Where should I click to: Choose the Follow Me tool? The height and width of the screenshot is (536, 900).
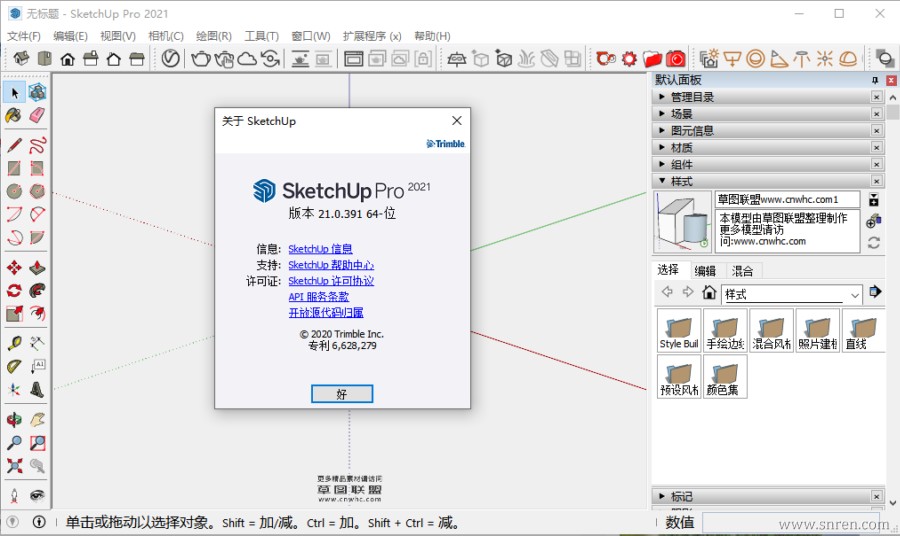tap(37, 290)
